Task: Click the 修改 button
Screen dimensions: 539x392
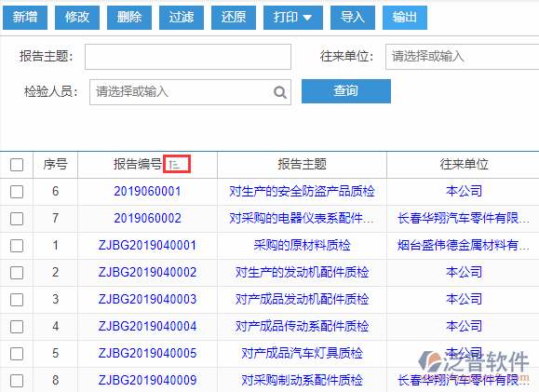Action: tap(77, 17)
